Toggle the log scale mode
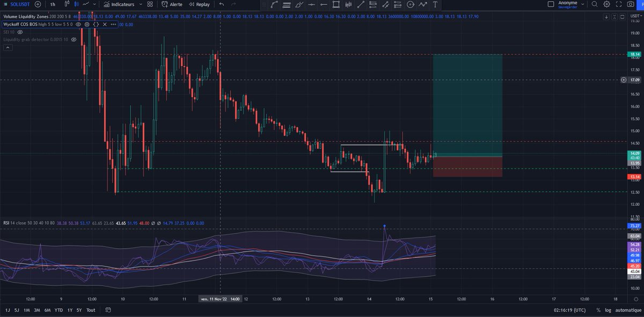This screenshot has width=644, height=317. [608, 310]
